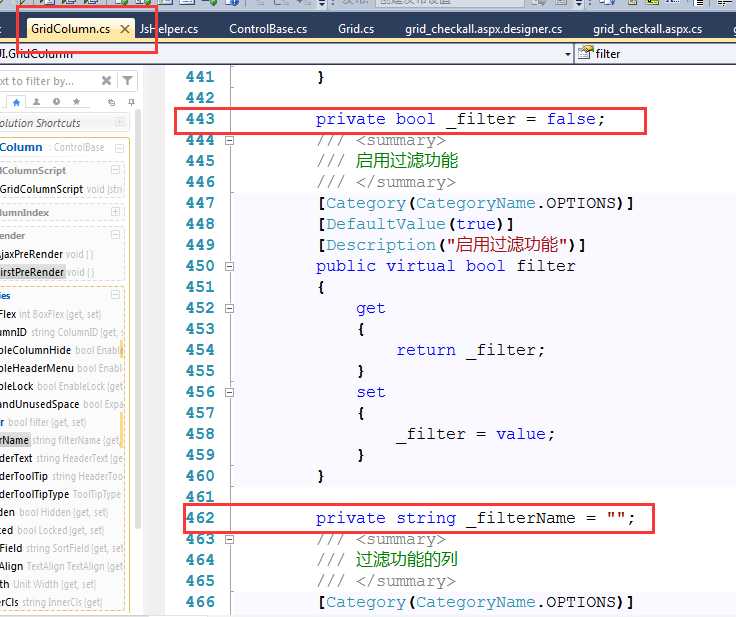Select the InnerCls property item
This screenshot has height=617, width=736.
pyautogui.click(x=51, y=602)
